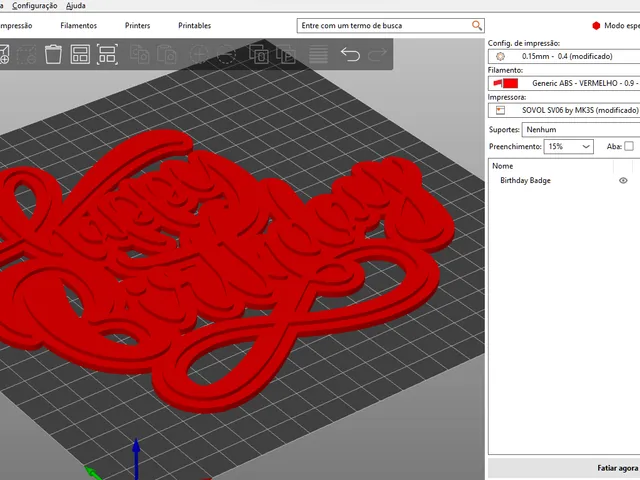This screenshot has height=480, width=640.
Task: Click the greyed Remove instance icon
Action: [226, 54]
